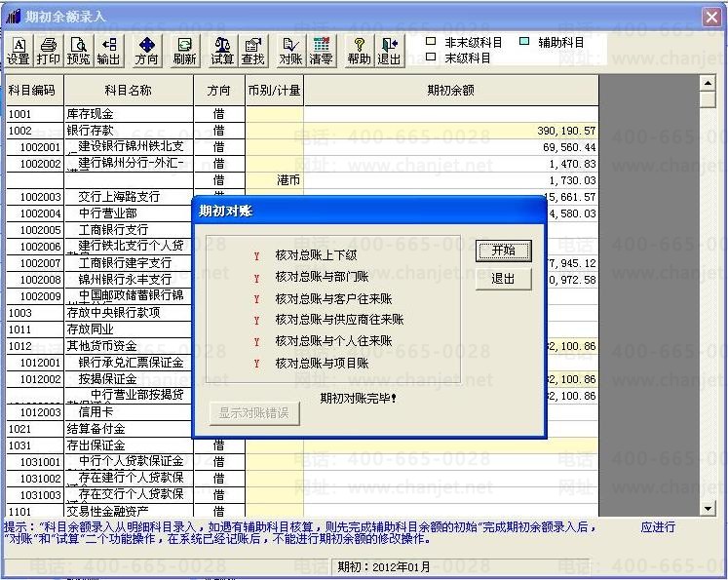Click the scrollbar up arrow
Image resolution: width=728 pixels, height=580 pixels.
tap(708, 84)
